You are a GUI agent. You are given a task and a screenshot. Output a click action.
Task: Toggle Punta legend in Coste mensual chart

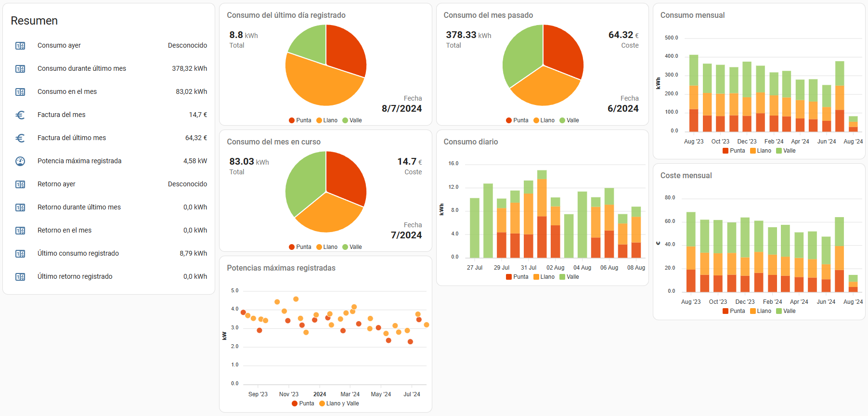tap(734, 311)
